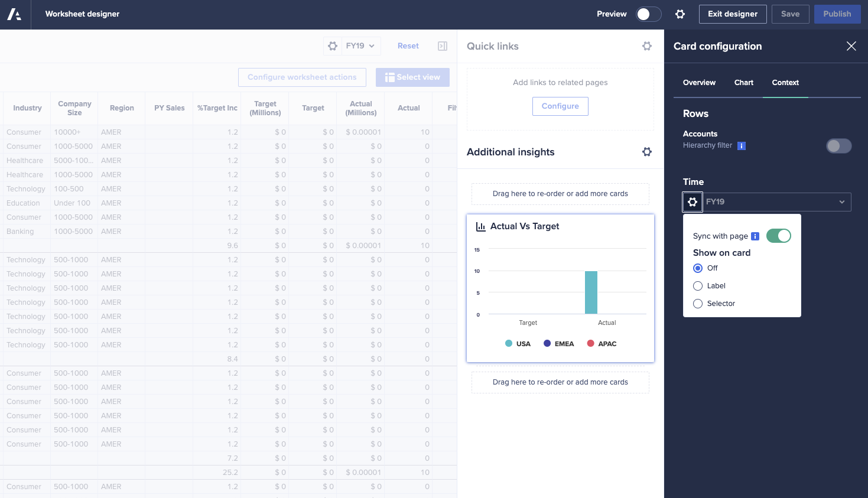Viewport: 868px width, 498px height.
Task: Expand the FY19 page selector above the grid
Action: [x=360, y=46]
